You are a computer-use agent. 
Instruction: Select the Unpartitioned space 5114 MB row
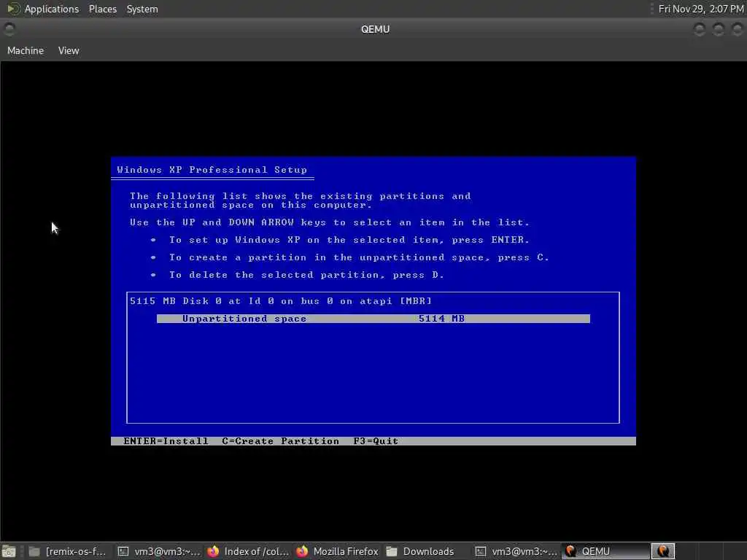click(373, 319)
